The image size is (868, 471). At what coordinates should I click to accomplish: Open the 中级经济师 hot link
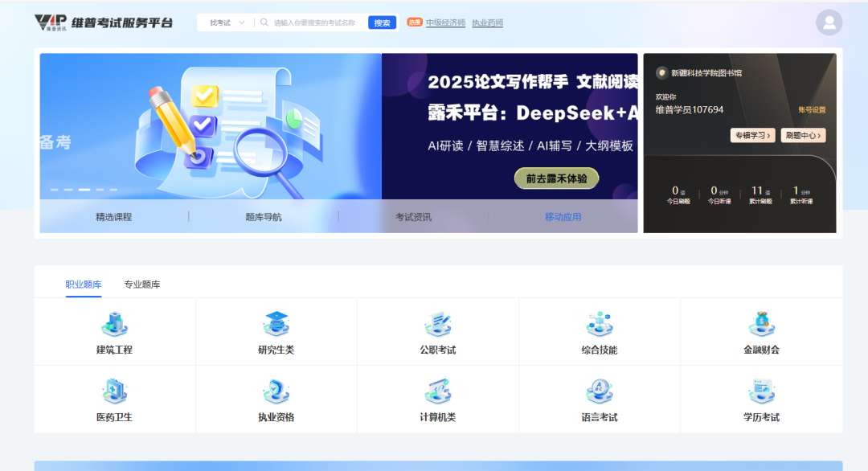(445, 23)
